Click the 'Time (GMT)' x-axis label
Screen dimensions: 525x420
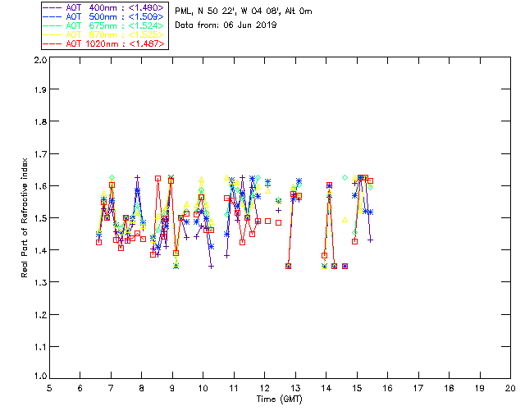tap(280, 399)
